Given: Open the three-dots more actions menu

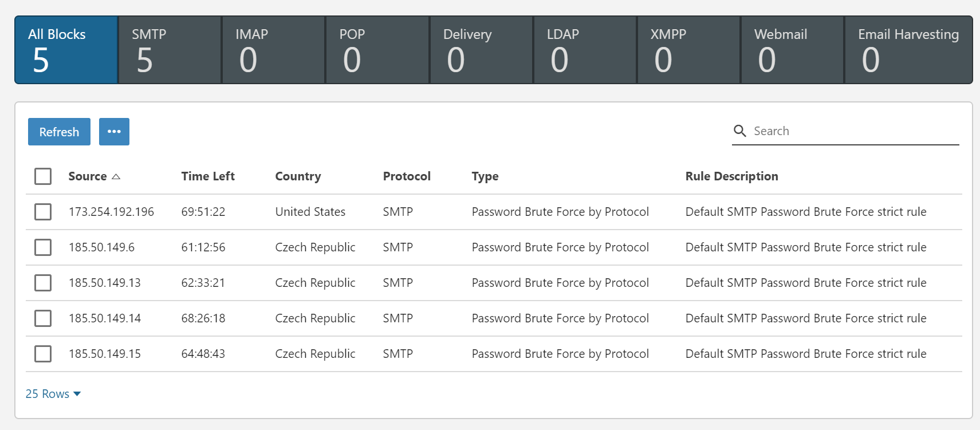Looking at the screenshot, I should tap(114, 132).
